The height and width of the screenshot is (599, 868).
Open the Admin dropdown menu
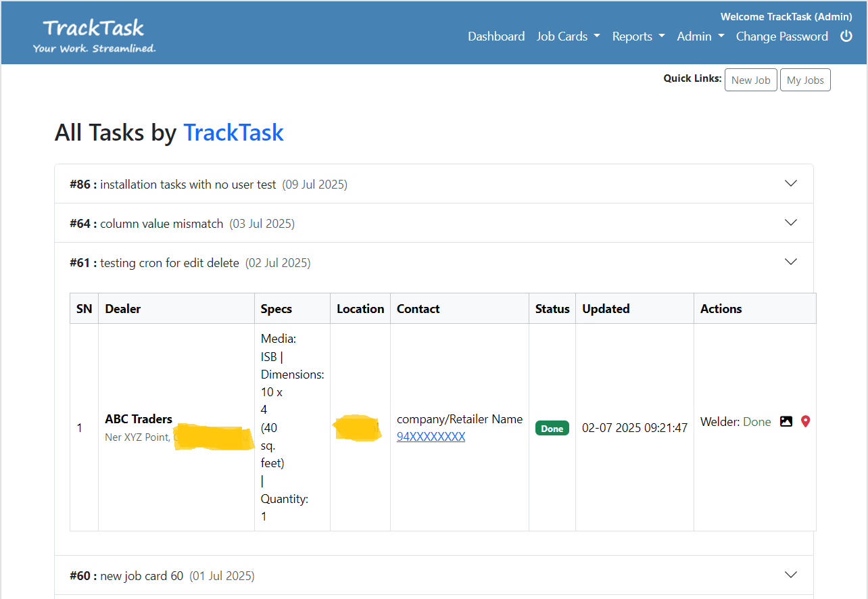point(700,37)
